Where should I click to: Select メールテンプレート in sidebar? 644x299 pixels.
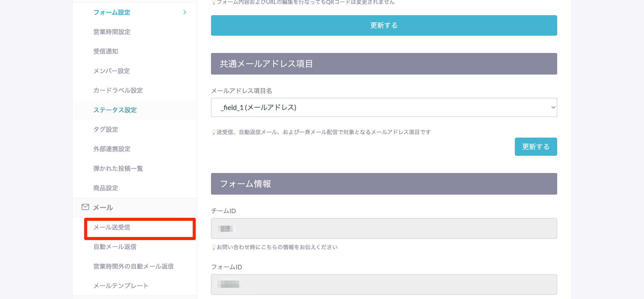click(121, 286)
